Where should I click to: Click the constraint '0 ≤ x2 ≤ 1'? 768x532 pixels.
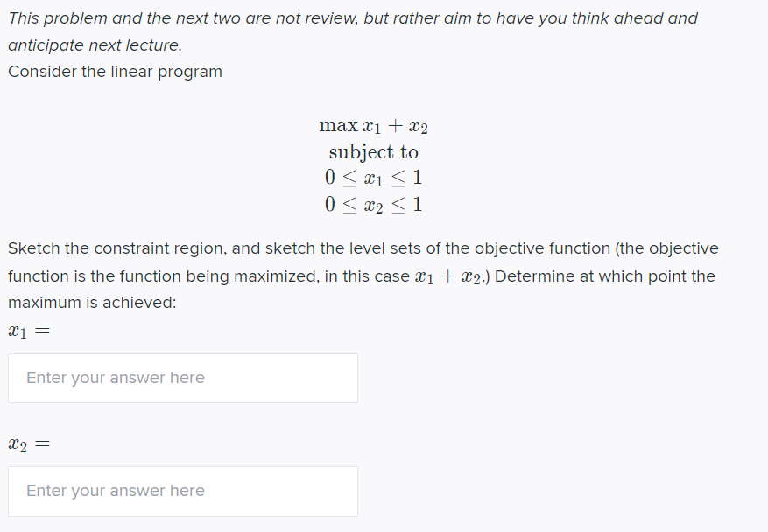[373, 204]
